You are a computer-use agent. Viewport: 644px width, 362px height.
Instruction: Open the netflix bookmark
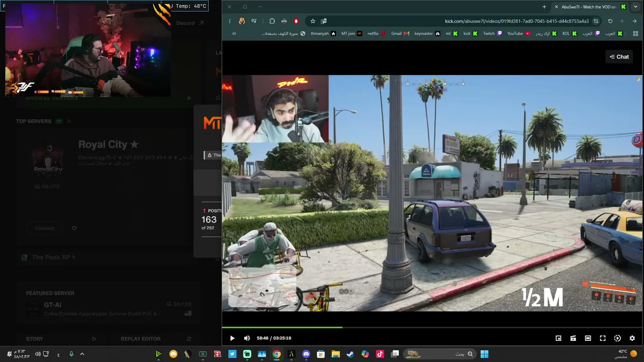[376, 34]
